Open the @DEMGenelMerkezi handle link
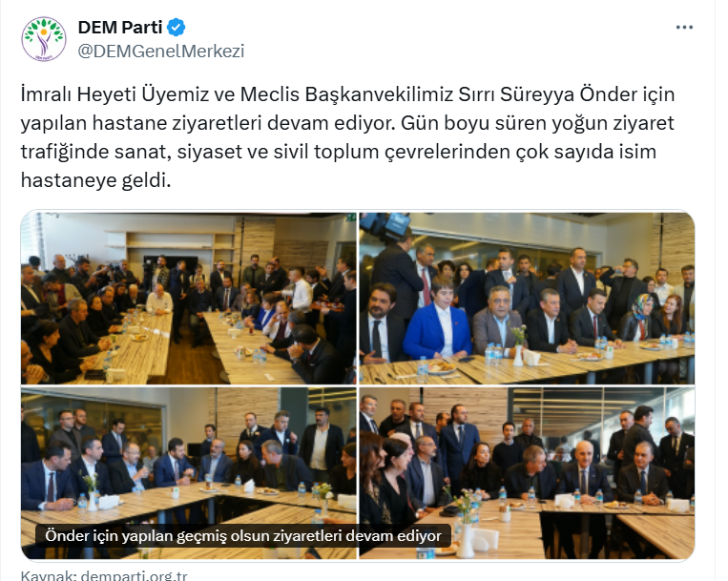The width and height of the screenshot is (728, 581). [161, 51]
